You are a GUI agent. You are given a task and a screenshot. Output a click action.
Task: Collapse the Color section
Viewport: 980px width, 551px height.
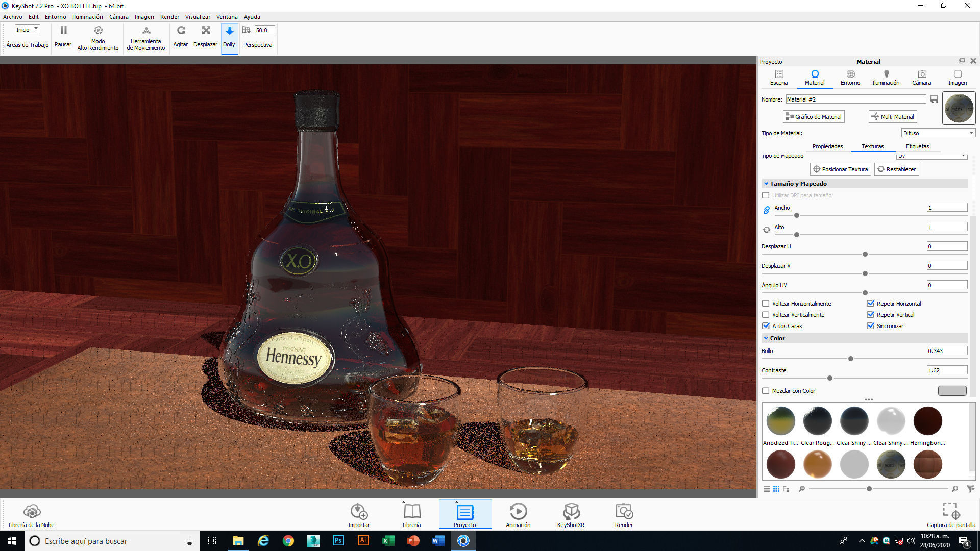pos(766,338)
